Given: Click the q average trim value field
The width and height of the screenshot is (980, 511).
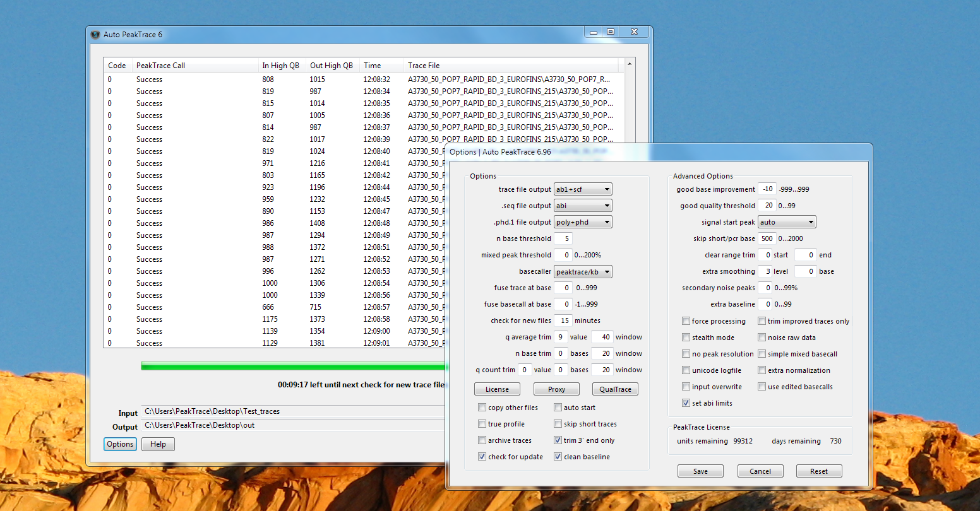Looking at the screenshot, I should pos(561,337).
